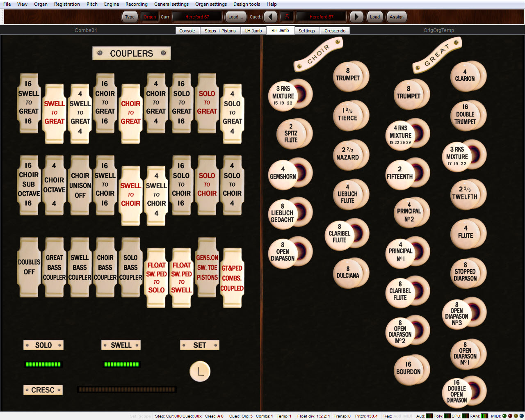Enable the Doubles Off rocker tab
This screenshot has height=420, width=525.
tap(29, 267)
